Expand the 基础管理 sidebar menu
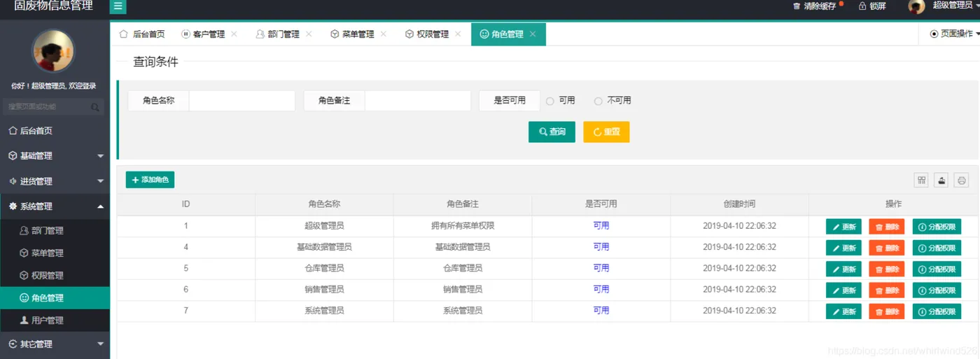Image resolution: width=980 pixels, height=359 pixels. tap(55, 156)
